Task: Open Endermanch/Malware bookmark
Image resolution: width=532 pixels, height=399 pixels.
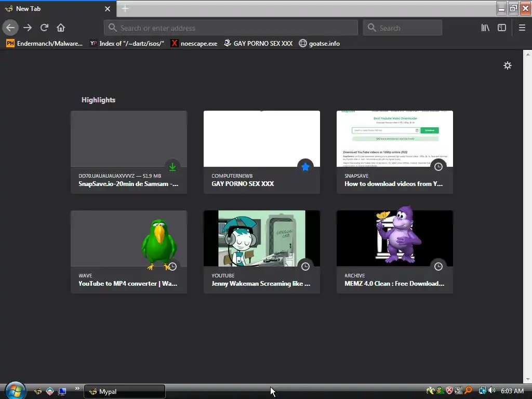Action: pyautogui.click(x=44, y=44)
